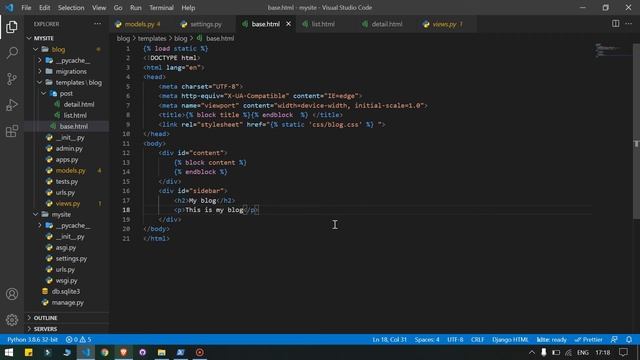This screenshot has height=360, width=640.
Task: Expand the migrations folder
Action: pyautogui.click(x=67, y=71)
